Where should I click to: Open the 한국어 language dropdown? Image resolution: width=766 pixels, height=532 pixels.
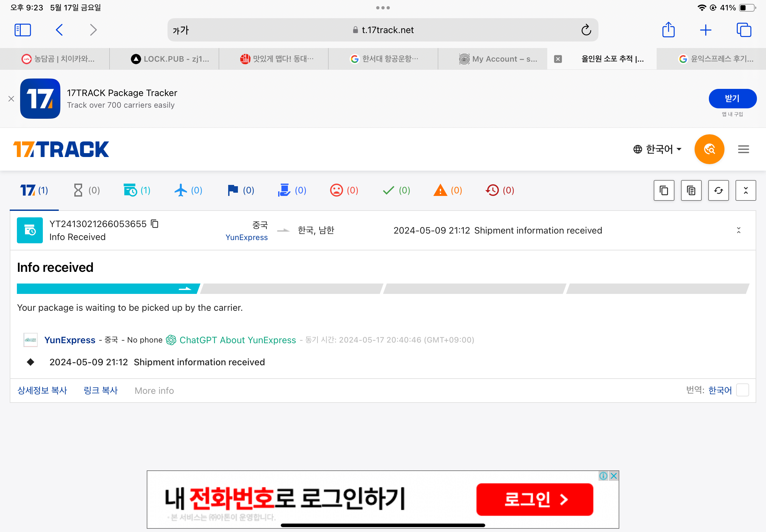tap(657, 149)
